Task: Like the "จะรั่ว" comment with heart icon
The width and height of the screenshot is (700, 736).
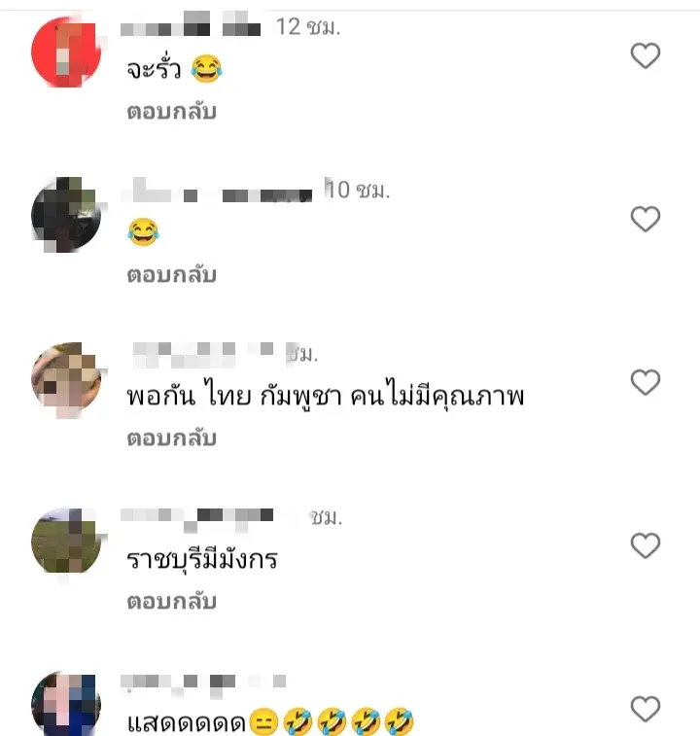Action: 646,55
